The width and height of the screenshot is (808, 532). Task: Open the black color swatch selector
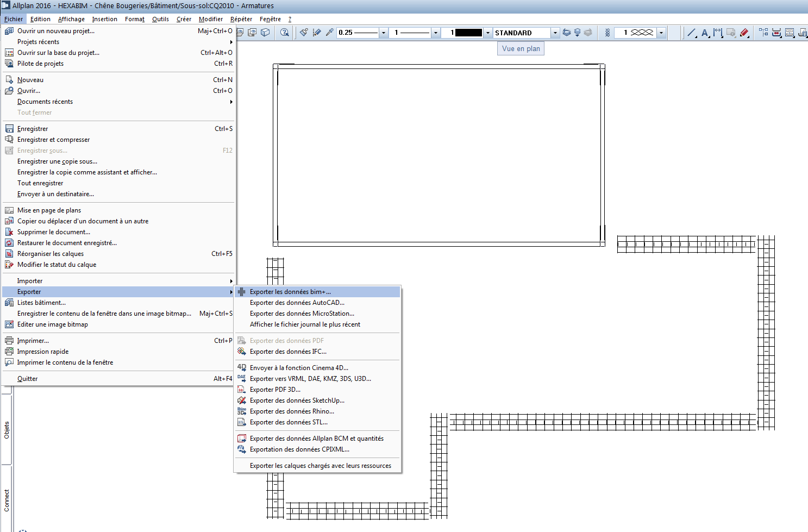pyautogui.click(x=487, y=33)
